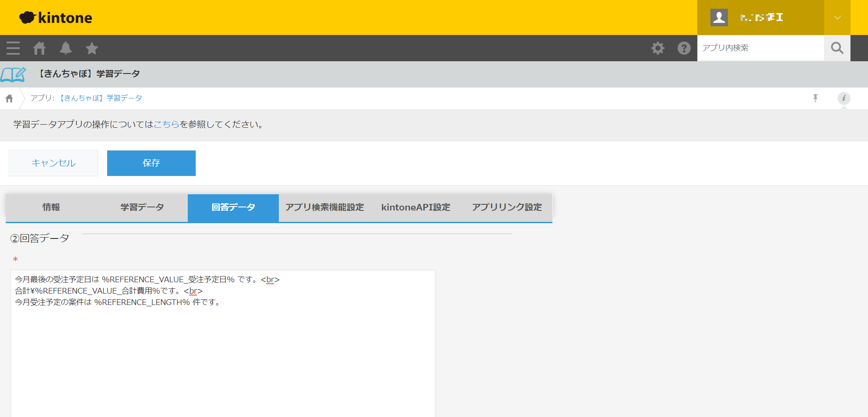
Task: Click the search magnifier button
Action: click(837, 48)
